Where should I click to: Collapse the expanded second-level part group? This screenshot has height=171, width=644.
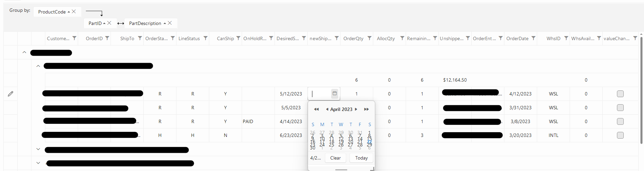(x=38, y=66)
